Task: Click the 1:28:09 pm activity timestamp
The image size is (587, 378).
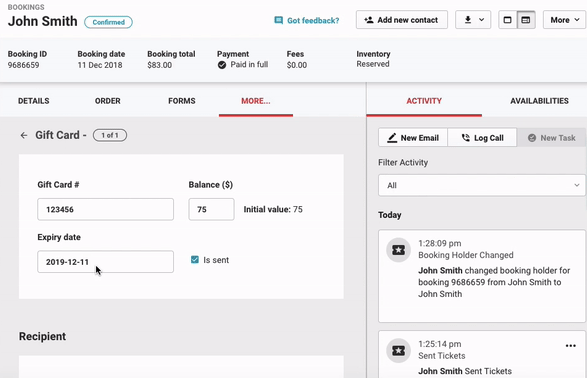Action: 440,243
